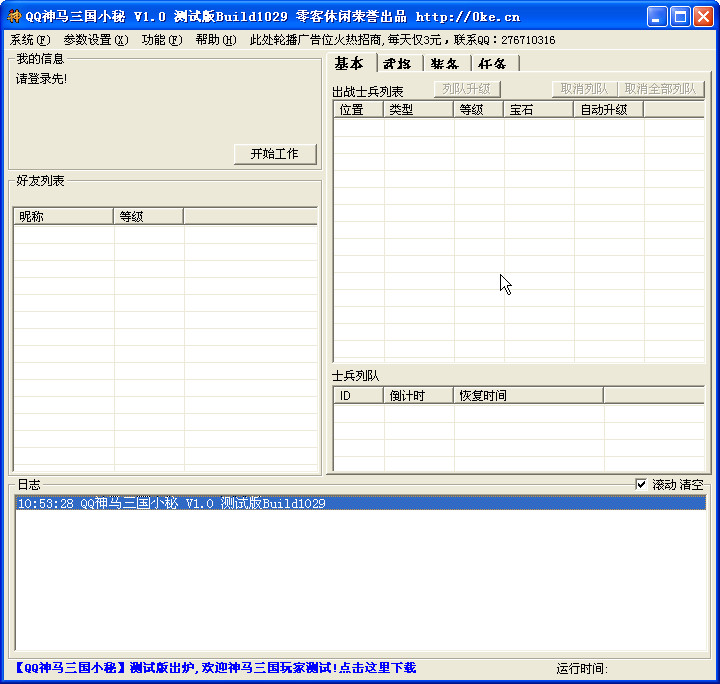Click the 取消列队 button
720x684 pixels.
585,89
